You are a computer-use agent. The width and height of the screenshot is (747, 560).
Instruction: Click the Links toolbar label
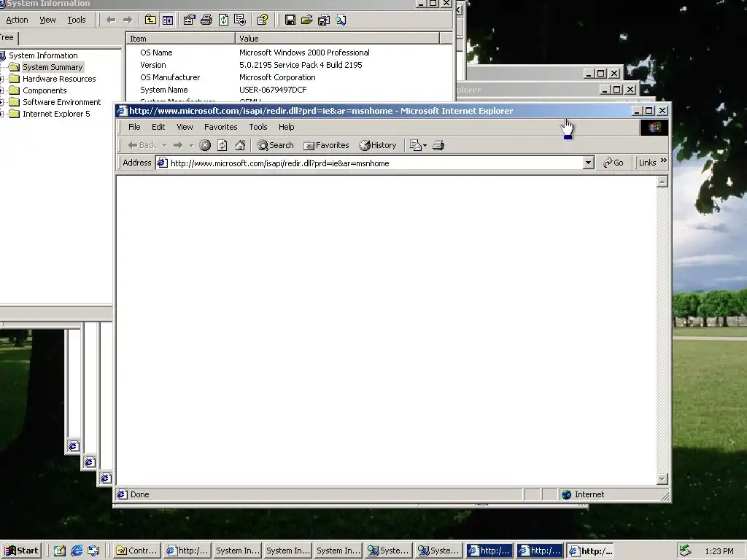pos(648,163)
